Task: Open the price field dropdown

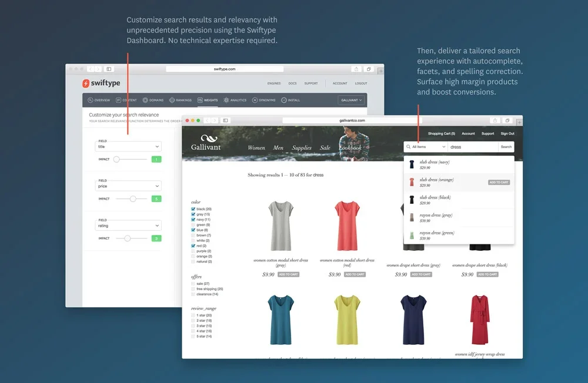Action: click(128, 186)
